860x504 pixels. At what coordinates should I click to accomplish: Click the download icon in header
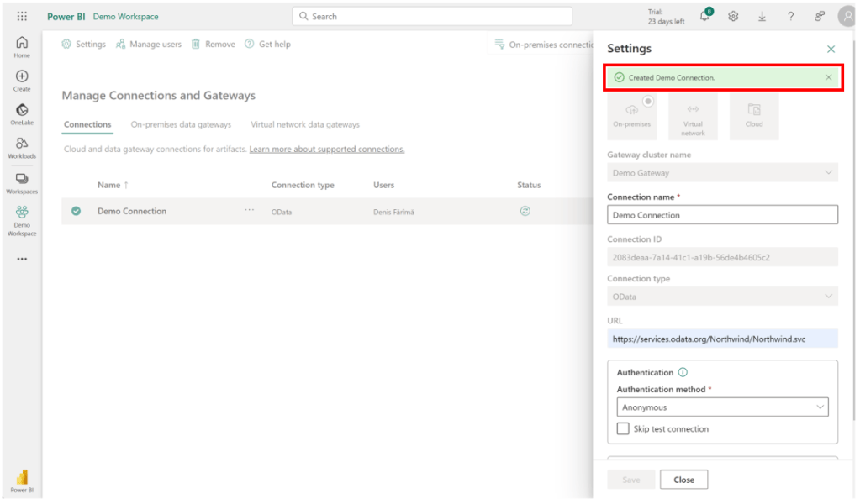tap(762, 16)
